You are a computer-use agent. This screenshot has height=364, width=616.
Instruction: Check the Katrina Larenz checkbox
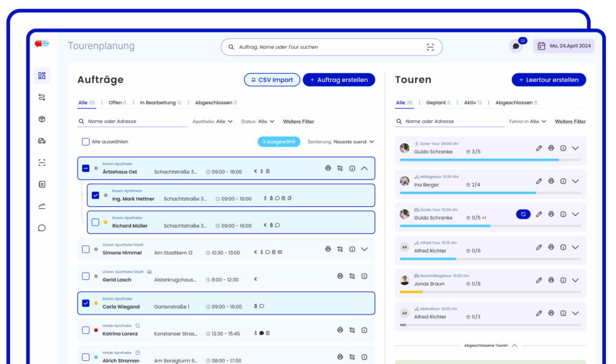click(x=85, y=330)
